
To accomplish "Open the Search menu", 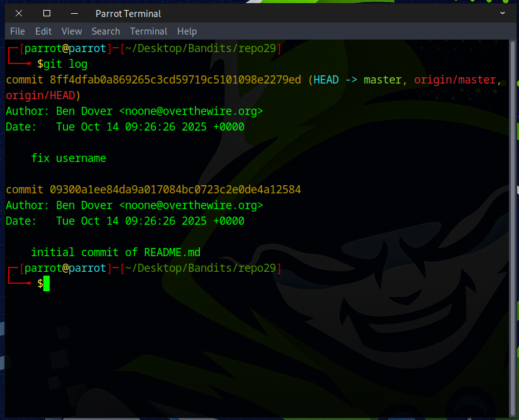I will tap(106, 31).
